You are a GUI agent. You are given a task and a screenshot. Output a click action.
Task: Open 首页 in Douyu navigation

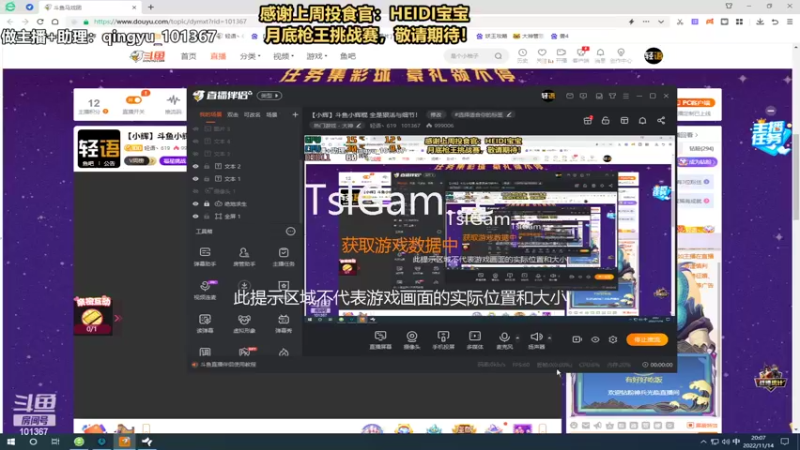(188, 56)
